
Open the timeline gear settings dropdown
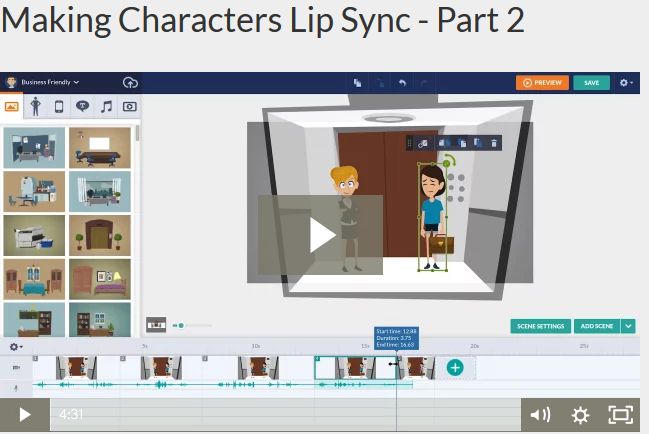[x=16, y=347]
